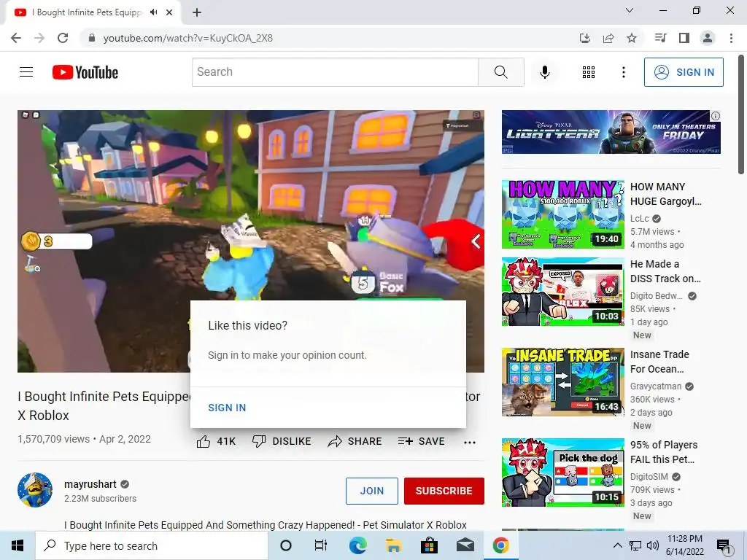The width and height of the screenshot is (747, 560).
Task: Click the SIGN IN button in YouTube header
Action: tap(684, 72)
